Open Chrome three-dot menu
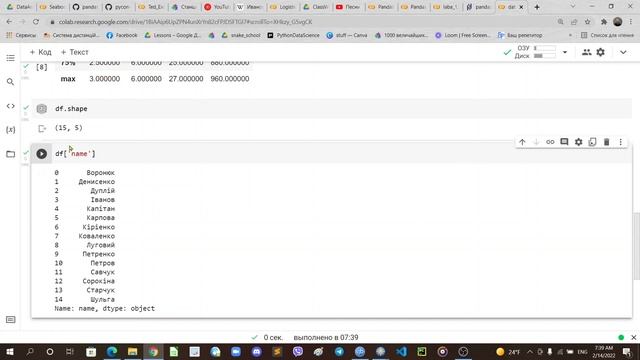The width and height of the screenshot is (640, 360). 631,22
